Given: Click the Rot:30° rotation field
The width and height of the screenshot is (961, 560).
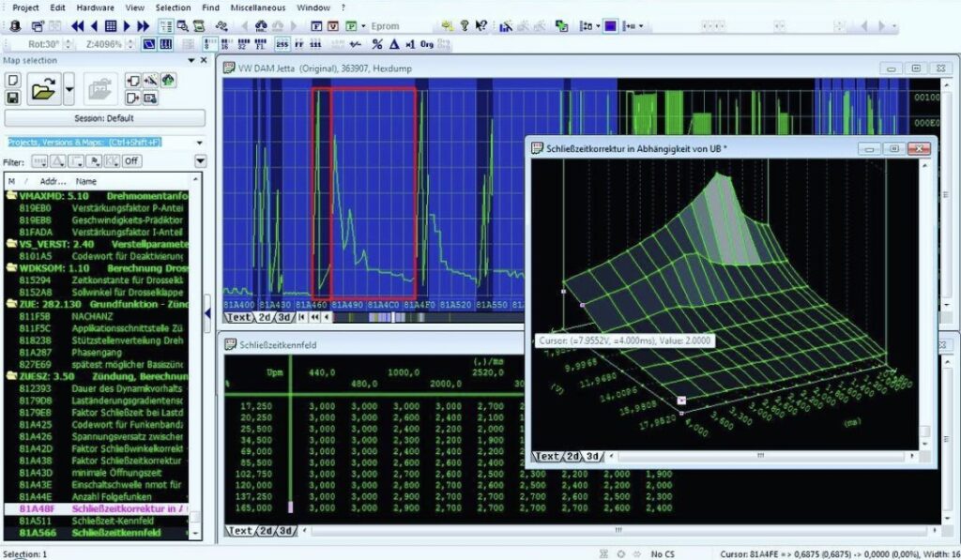Looking at the screenshot, I should click(43, 44).
